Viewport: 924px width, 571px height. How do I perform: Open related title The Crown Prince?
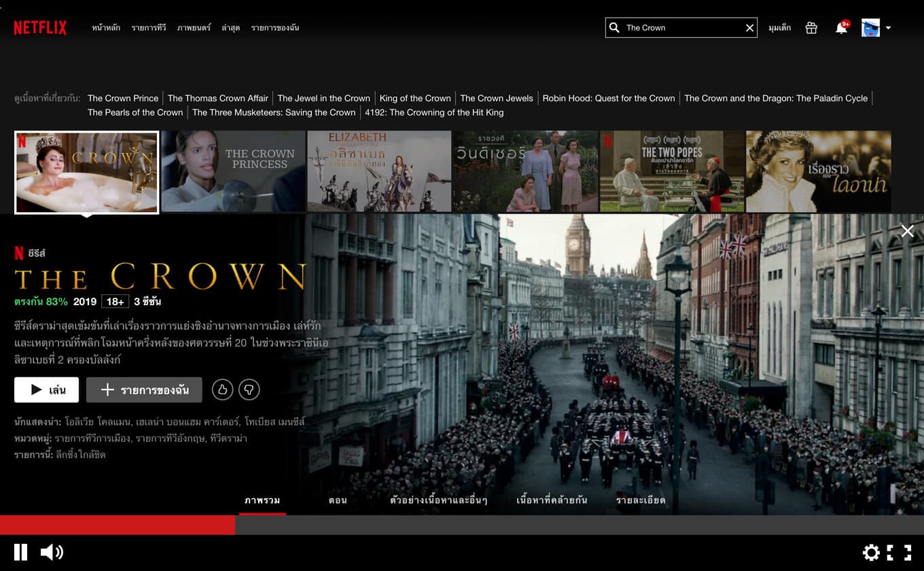coord(123,98)
